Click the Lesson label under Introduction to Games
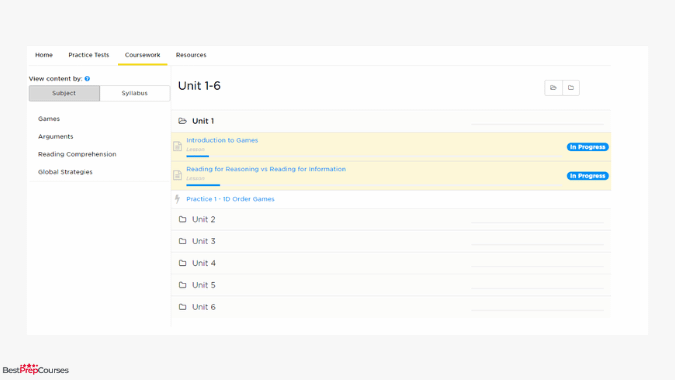The image size is (675, 380). pyautogui.click(x=195, y=149)
